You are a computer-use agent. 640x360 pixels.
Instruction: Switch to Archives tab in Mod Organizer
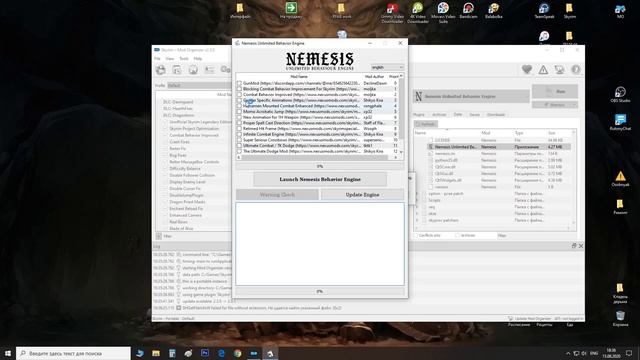point(439,115)
